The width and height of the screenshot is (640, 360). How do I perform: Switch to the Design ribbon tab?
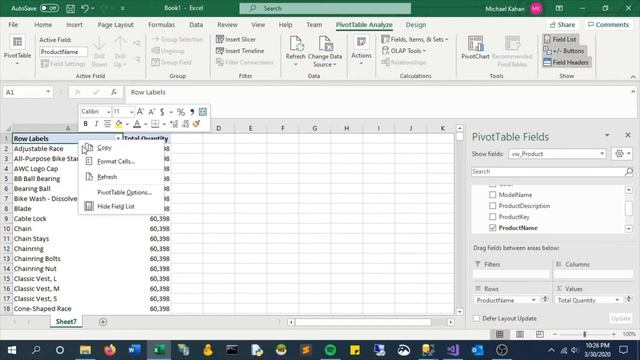[x=416, y=25]
